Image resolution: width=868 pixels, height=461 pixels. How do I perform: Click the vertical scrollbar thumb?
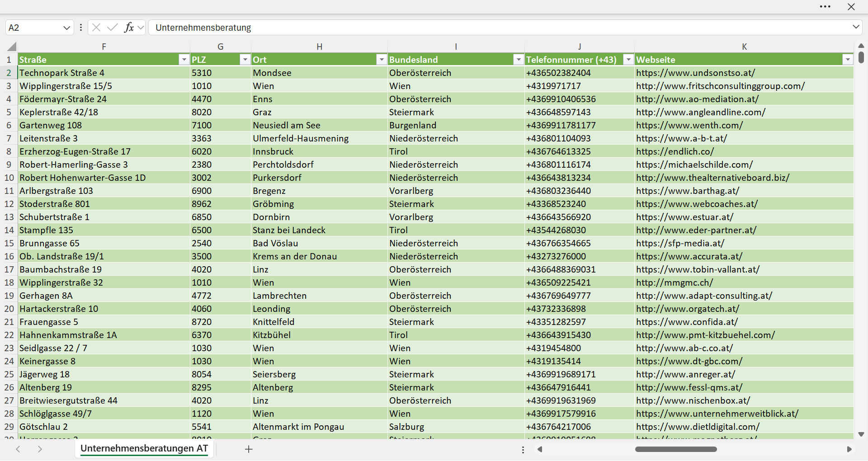pyautogui.click(x=861, y=57)
